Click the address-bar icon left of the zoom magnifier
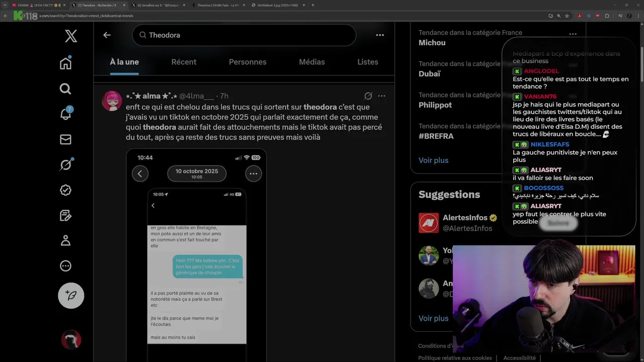This screenshot has width=644, height=362. [551, 16]
